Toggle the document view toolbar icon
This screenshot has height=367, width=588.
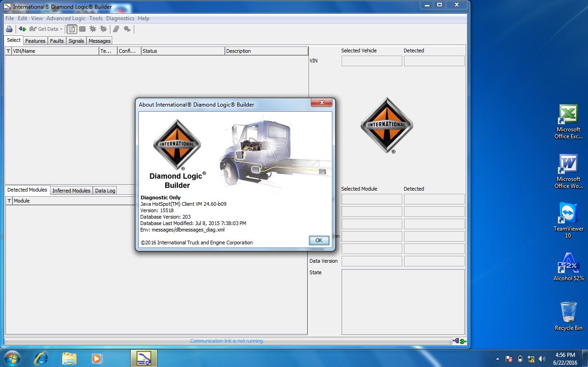click(x=72, y=29)
